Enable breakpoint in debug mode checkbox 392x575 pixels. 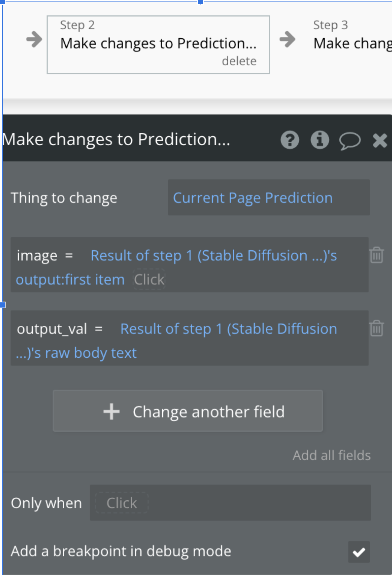click(x=359, y=553)
